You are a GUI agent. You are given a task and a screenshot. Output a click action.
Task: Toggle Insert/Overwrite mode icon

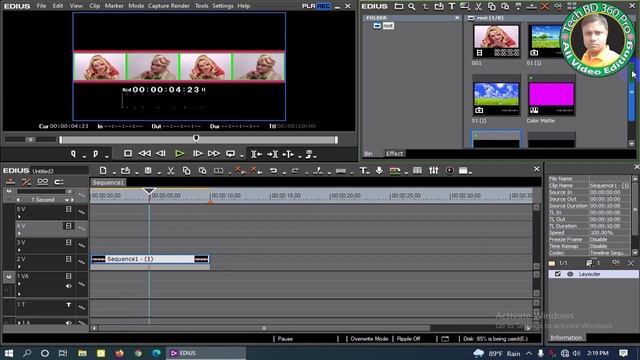(x=11, y=182)
